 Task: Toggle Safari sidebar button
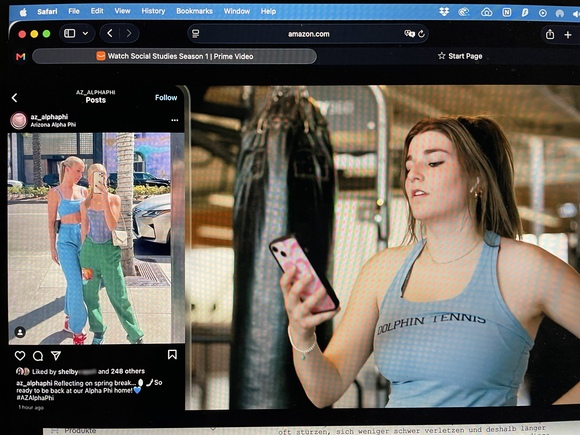[x=70, y=33]
